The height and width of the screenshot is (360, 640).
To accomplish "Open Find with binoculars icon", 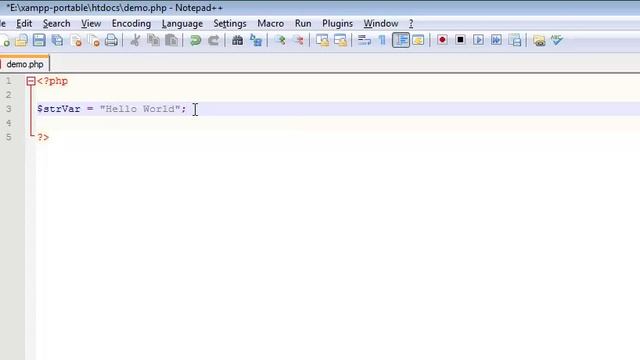I will click(x=238, y=40).
